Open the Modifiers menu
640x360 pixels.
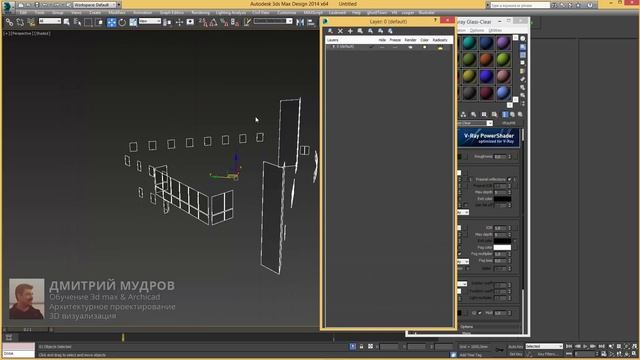point(117,13)
